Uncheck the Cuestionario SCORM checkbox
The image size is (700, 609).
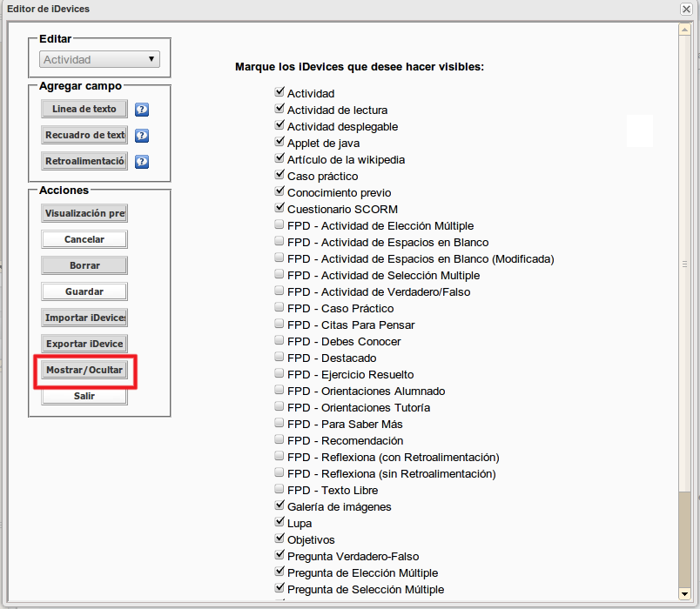click(x=279, y=209)
